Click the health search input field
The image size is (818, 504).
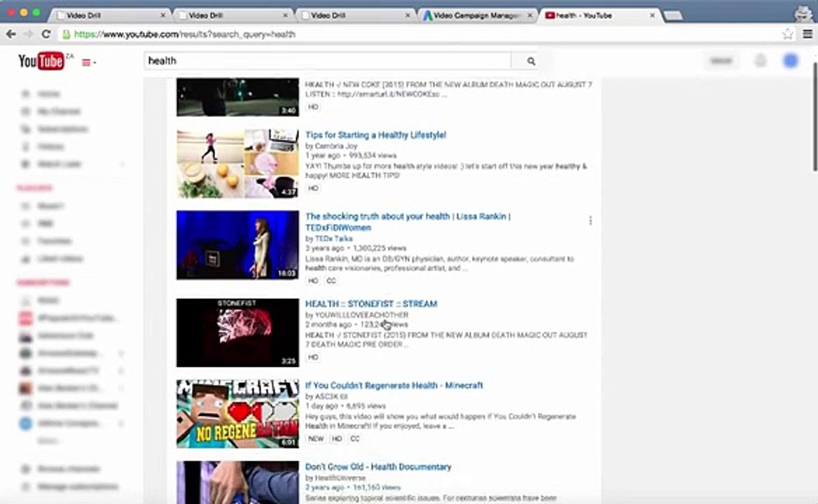(328, 61)
